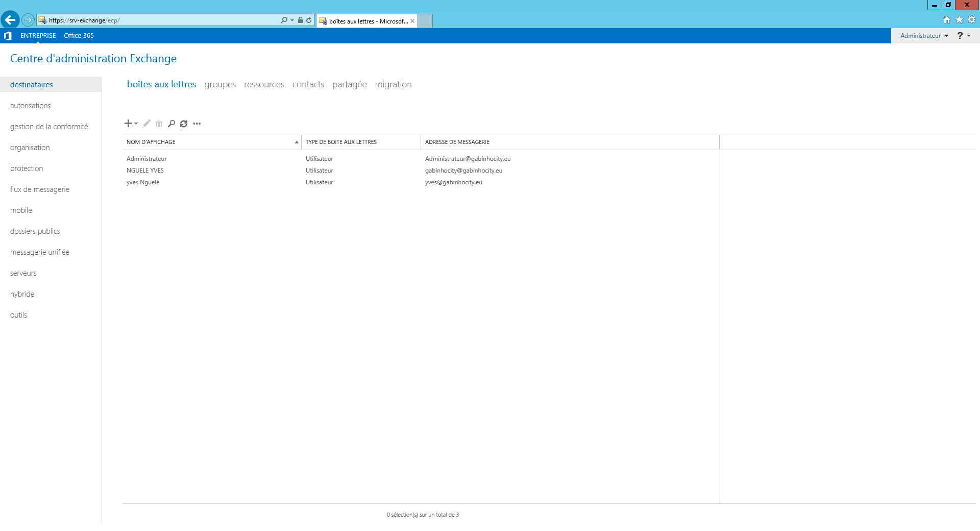Select the Administrateur mailbox row
The width and height of the screenshot is (980, 531).
[x=421, y=159]
